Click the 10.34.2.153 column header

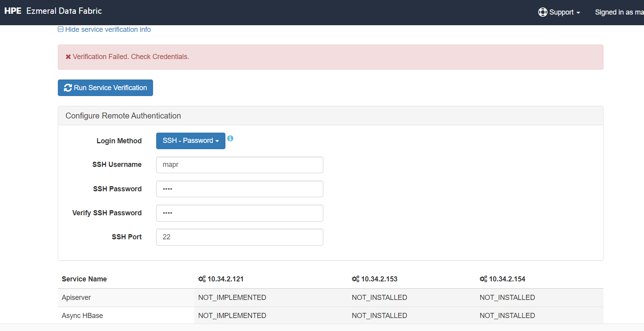375,279
